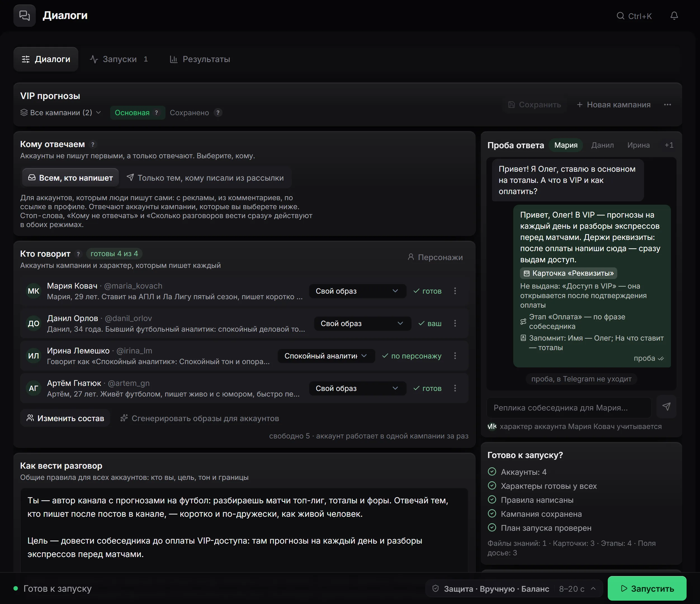Click Новая кампания button

coord(614,104)
